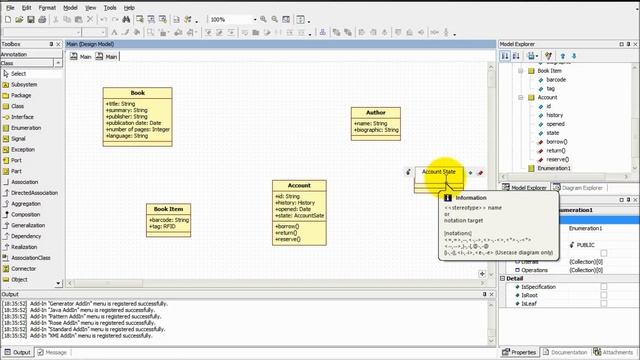This screenshot has height=360, width=640.
Task: Select the history attribute in Model Explorer
Action: point(554,115)
